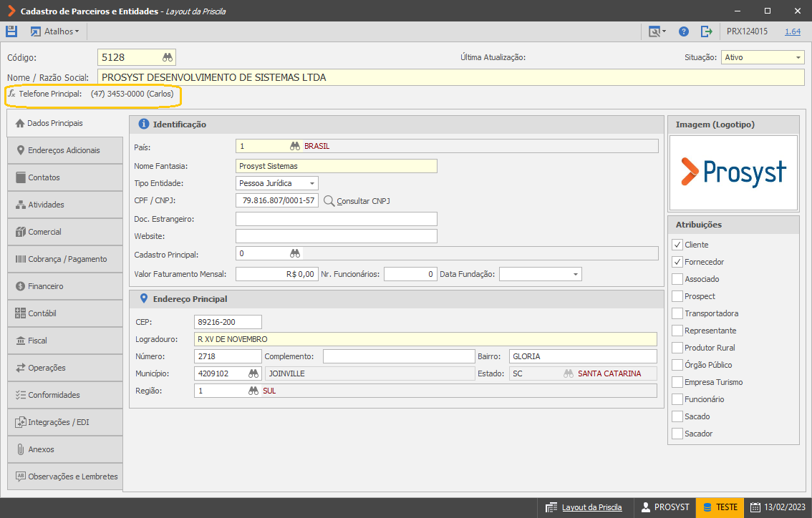Click binoculars lookup icon in Município field
The height and width of the screenshot is (518, 812).
(253, 373)
